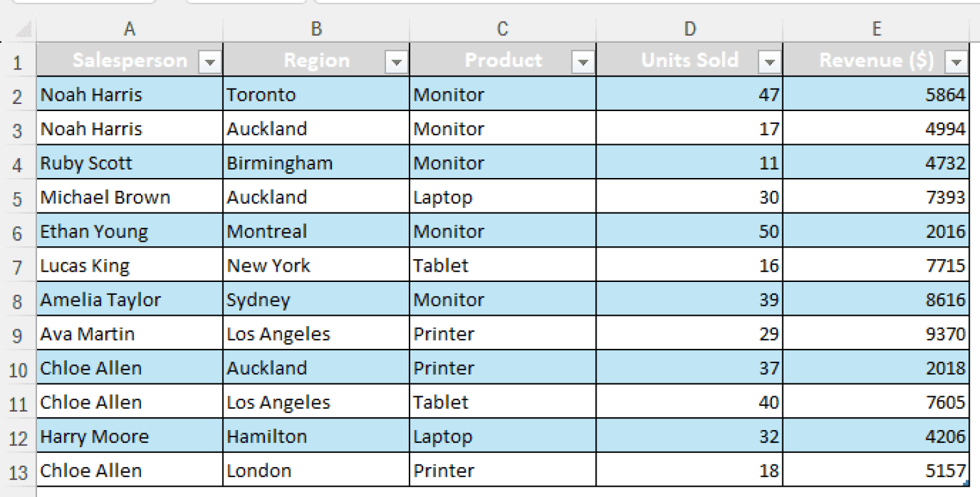Select column E header
The image size is (980, 497).
[876, 29]
